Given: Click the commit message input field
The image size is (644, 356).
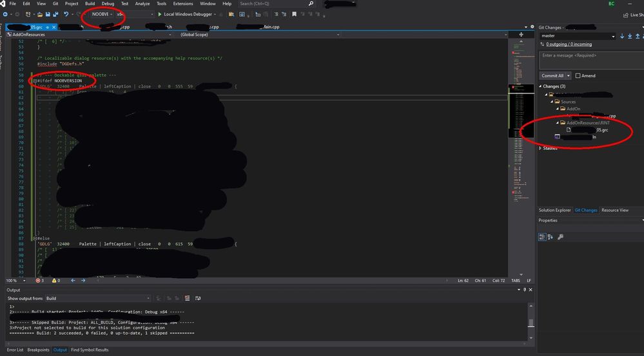Looking at the screenshot, I should (x=590, y=61).
